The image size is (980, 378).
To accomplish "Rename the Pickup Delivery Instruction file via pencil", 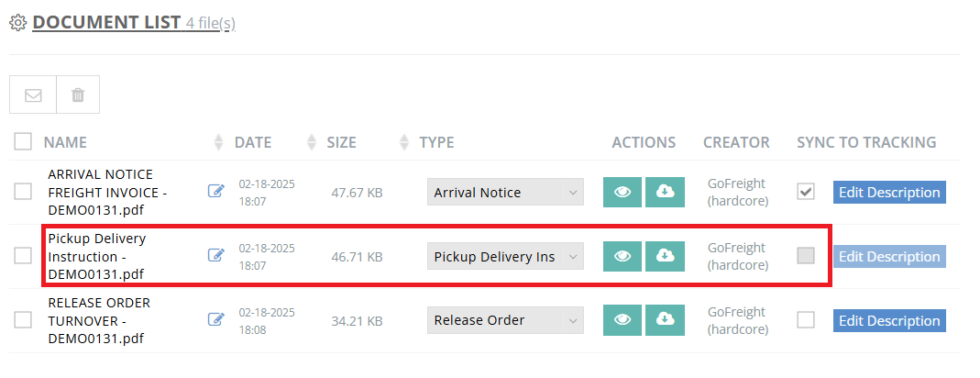I will point(216,256).
